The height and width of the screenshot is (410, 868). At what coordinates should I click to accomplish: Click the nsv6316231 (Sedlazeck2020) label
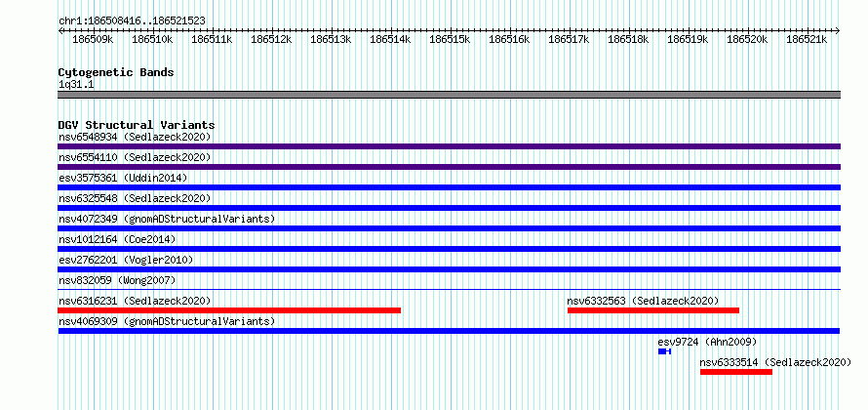135,301
